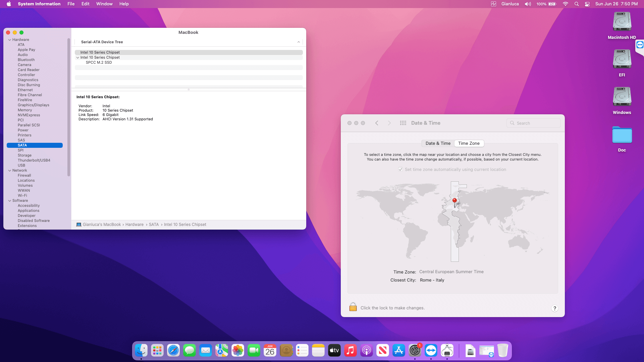Open the Apple menu
Screen dimensions: 644x362
(9, 4)
